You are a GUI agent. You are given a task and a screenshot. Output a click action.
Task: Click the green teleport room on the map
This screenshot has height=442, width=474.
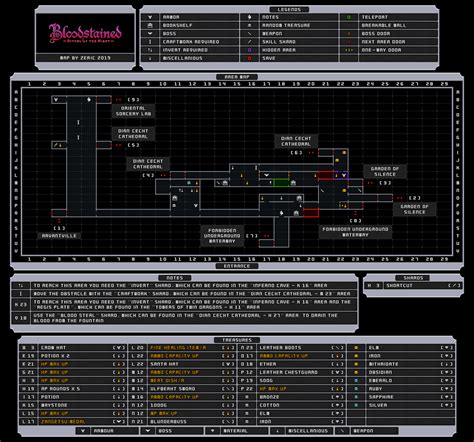281,183
